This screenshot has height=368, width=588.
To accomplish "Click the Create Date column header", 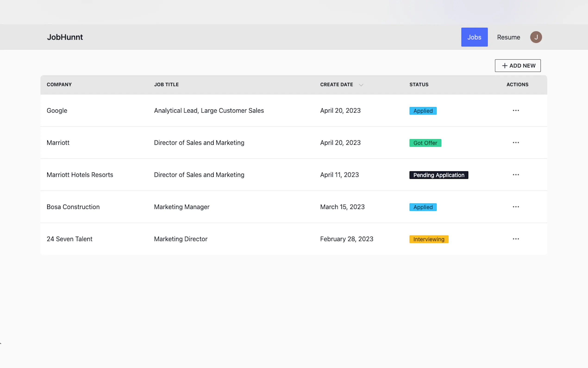I will pyautogui.click(x=336, y=85).
